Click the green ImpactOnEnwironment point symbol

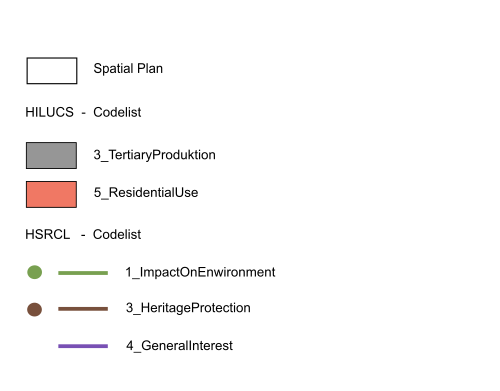[x=35, y=272]
